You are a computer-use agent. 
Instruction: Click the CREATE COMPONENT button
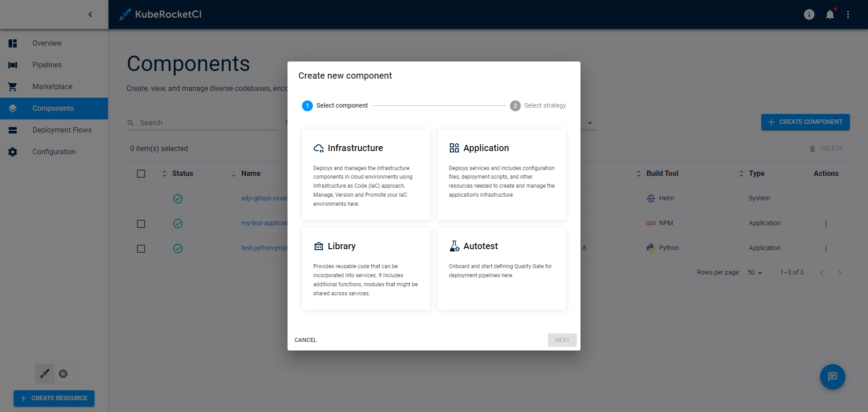(x=806, y=122)
